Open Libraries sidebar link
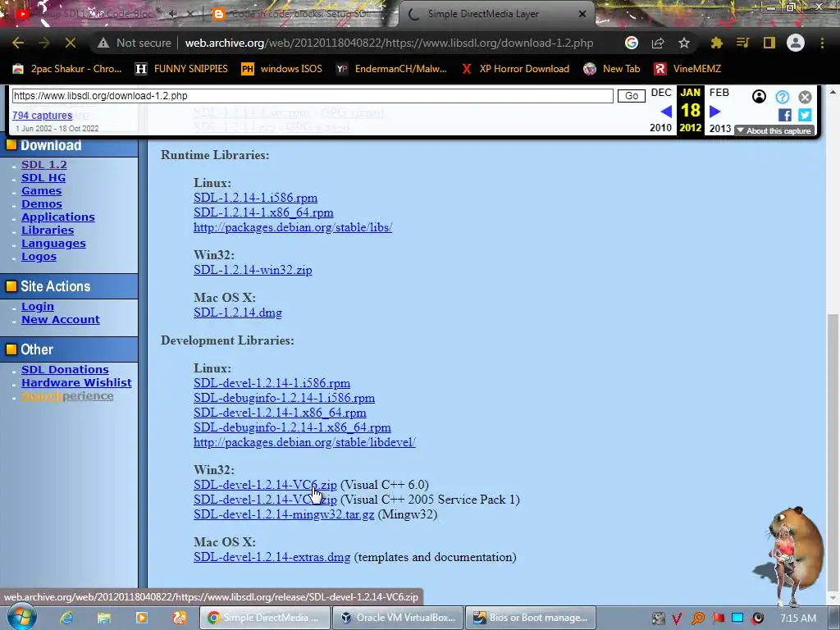840x630 pixels. (x=48, y=231)
